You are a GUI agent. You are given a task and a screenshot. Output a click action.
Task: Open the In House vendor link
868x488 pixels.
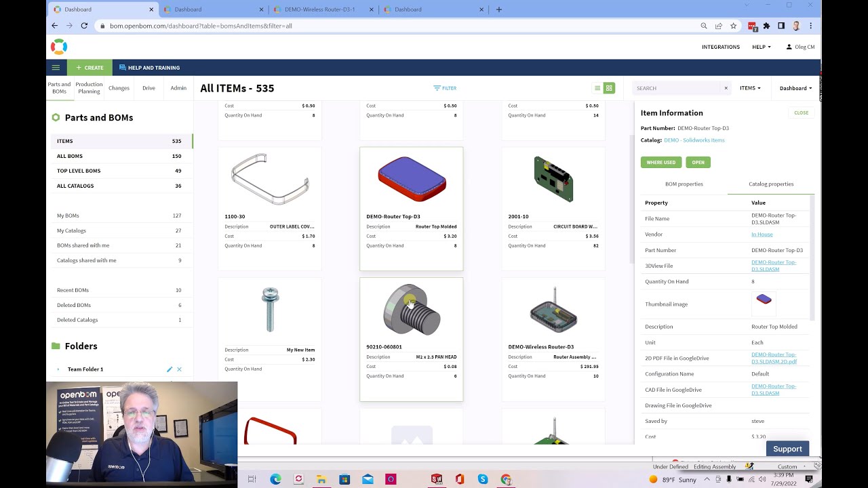[x=762, y=235]
